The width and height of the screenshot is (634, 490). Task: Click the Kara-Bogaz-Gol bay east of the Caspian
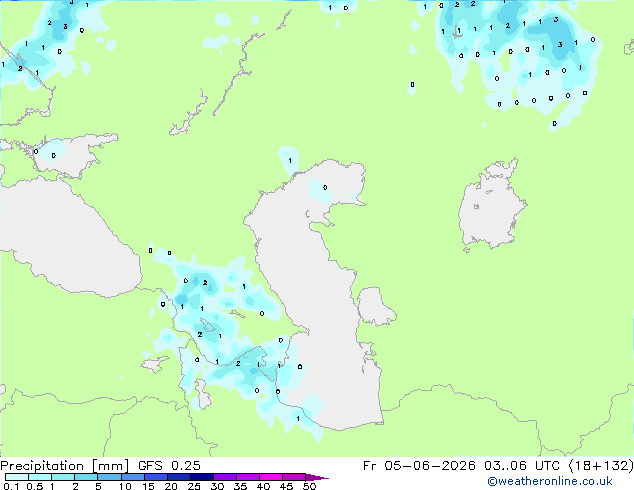pos(375,306)
